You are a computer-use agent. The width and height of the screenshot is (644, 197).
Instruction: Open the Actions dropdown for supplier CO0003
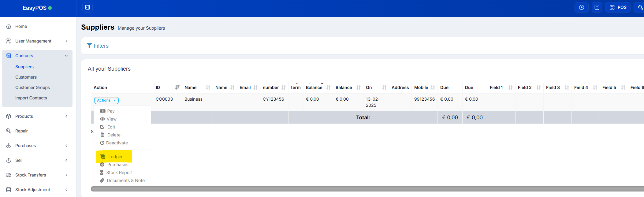[106, 100]
